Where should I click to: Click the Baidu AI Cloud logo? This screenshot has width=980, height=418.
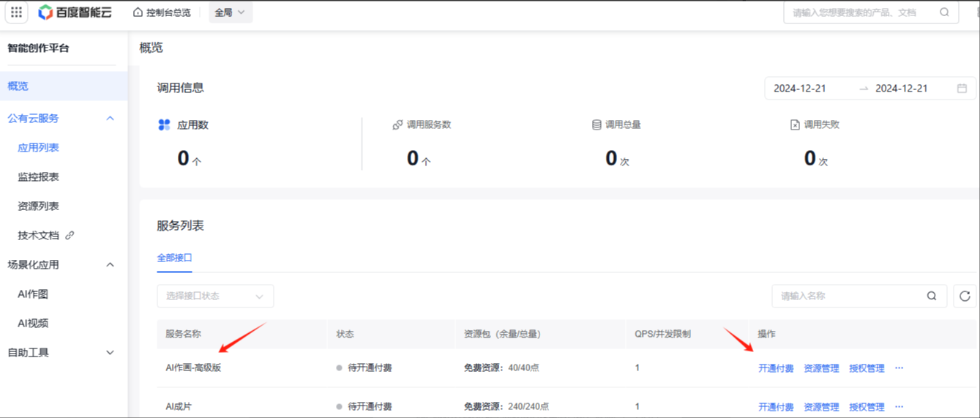coord(75,12)
